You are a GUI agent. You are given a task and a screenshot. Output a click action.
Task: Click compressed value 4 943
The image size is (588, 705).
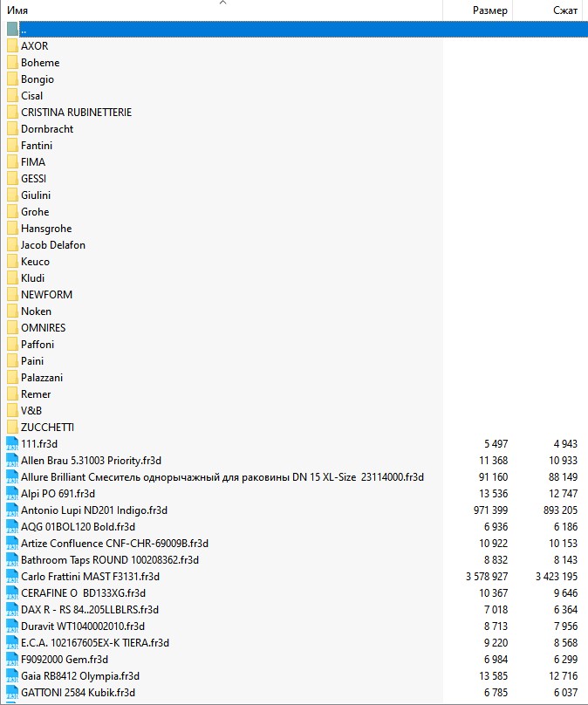565,444
